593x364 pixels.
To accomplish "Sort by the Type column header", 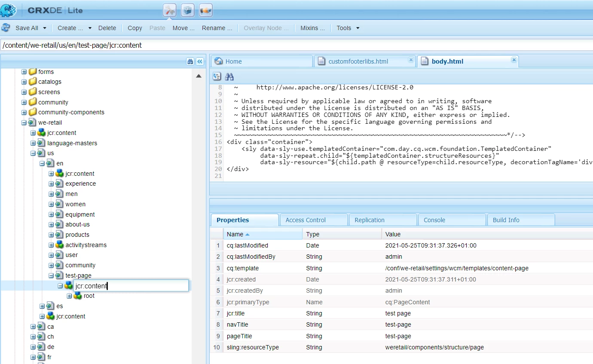I will pos(342,234).
